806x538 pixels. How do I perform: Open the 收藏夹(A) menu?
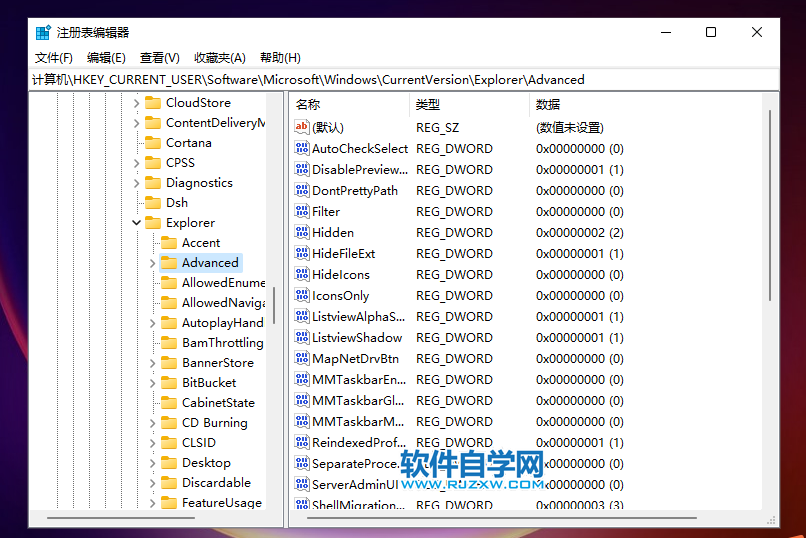[x=219, y=58]
